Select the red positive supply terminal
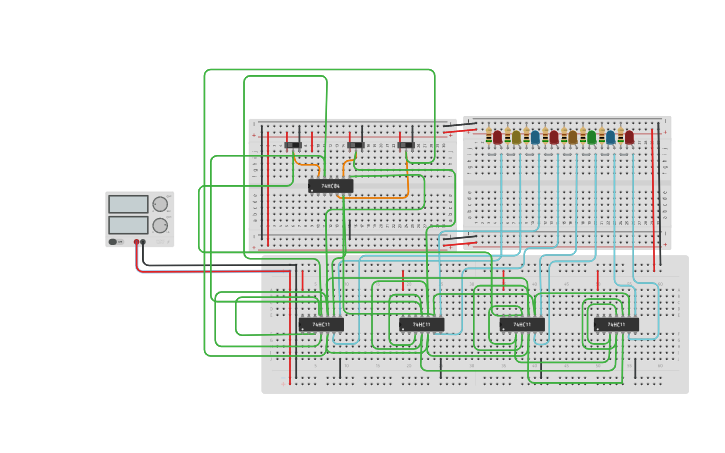The height and width of the screenshot is (453, 725). 136,242
